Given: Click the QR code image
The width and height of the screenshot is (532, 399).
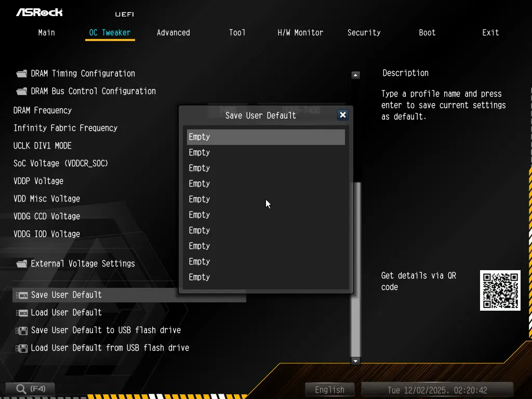Looking at the screenshot, I should pyautogui.click(x=500, y=290).
